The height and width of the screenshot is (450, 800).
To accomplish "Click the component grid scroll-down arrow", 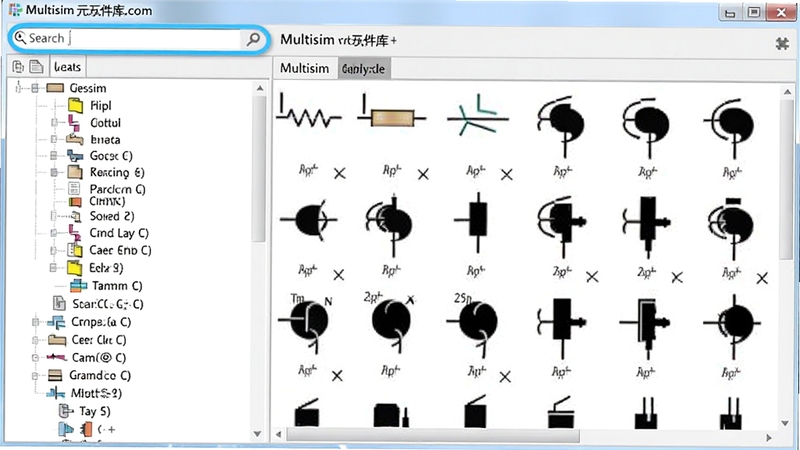I will (786, 424).
